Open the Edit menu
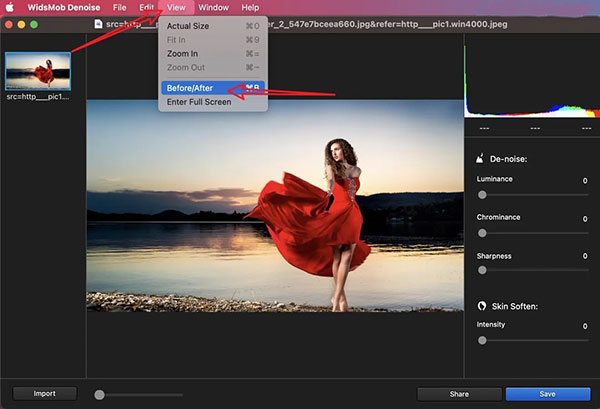 pos(147,7)
